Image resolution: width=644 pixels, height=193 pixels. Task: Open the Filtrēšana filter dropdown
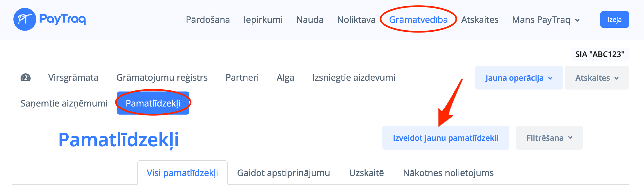[x=549, y=138]
